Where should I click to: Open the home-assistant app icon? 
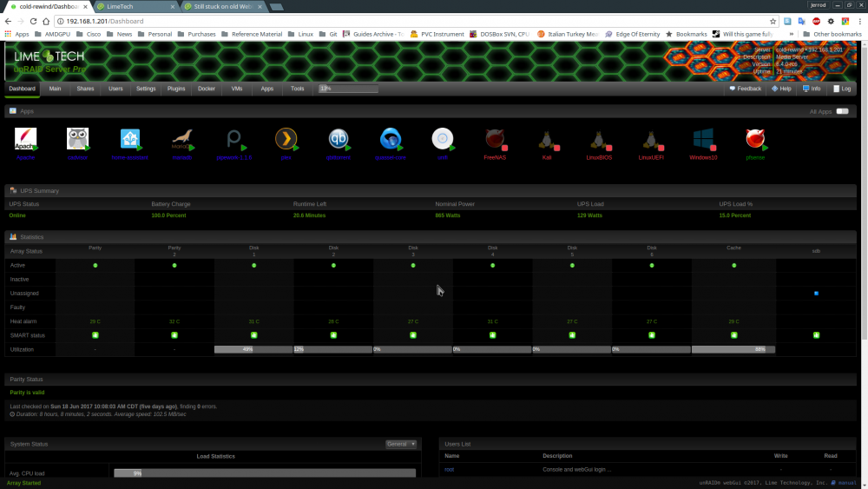130,138
